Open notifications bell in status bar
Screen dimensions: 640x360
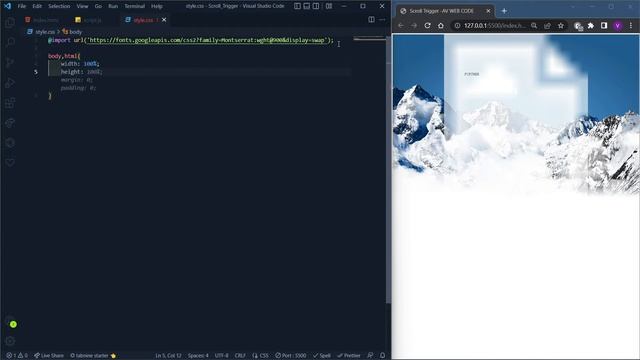(x=382, y=356)
